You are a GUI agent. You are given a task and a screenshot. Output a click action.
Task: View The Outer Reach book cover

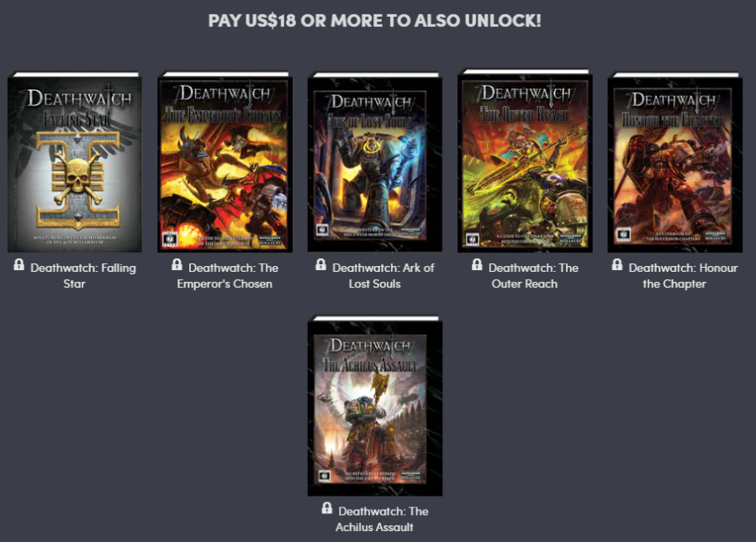[x=525, y=160]
